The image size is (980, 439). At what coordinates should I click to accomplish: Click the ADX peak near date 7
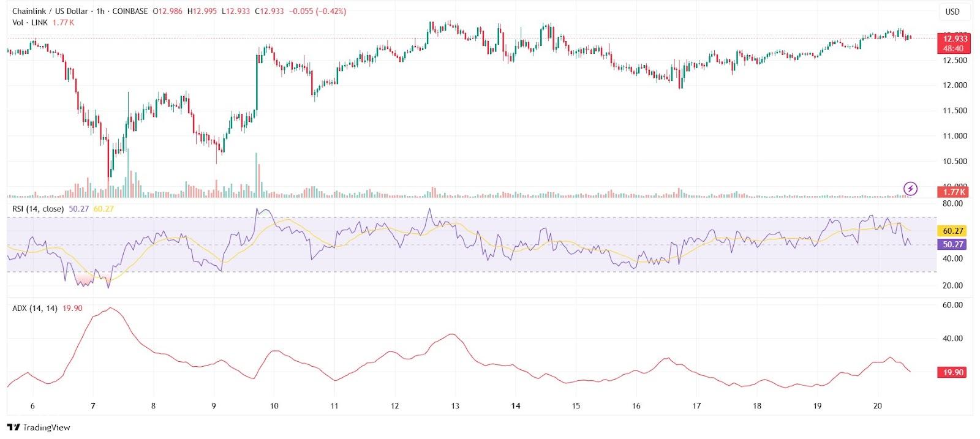(x=110, y=308)
